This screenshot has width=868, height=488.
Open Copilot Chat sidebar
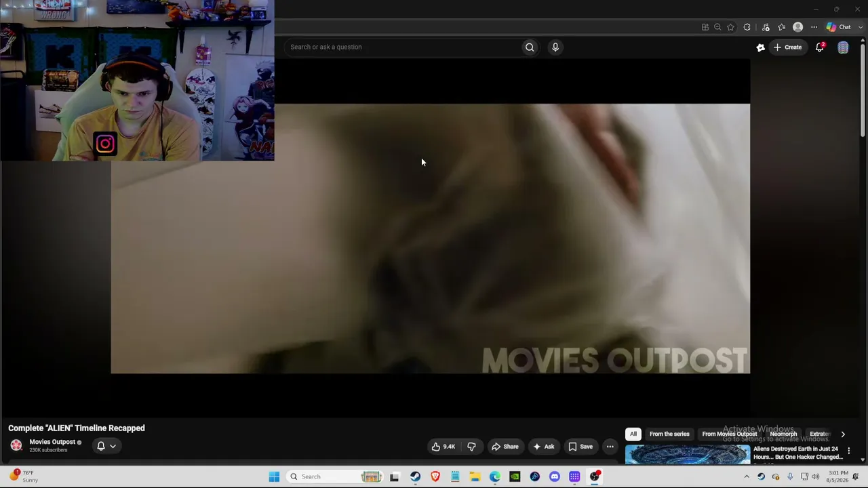838,27
